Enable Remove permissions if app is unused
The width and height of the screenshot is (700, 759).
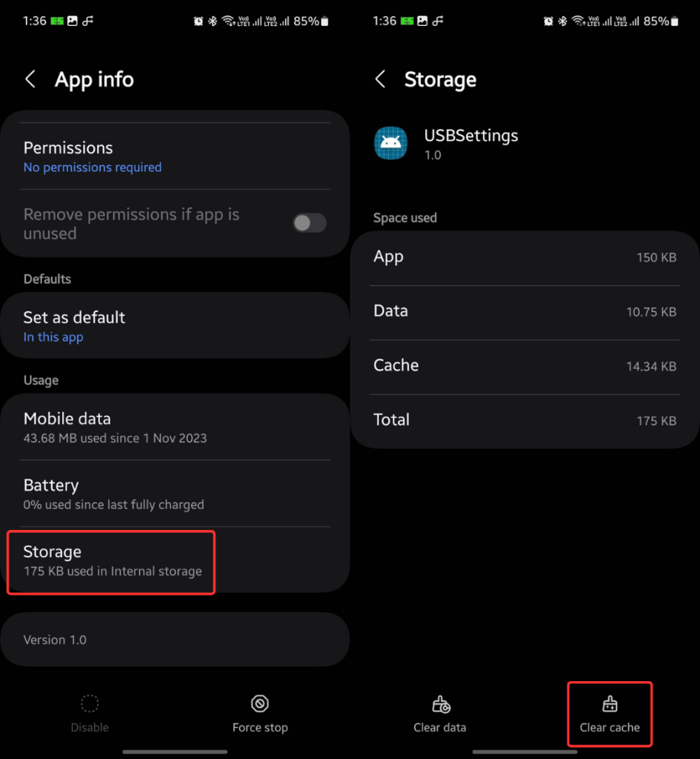tap(310, 222)
